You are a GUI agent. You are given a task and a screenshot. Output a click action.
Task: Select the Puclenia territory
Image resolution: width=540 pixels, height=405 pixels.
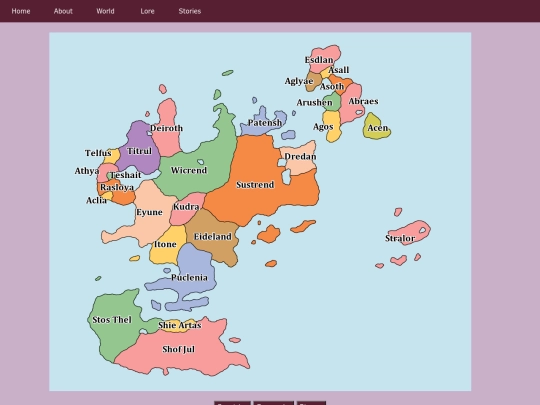pos(189,278)
